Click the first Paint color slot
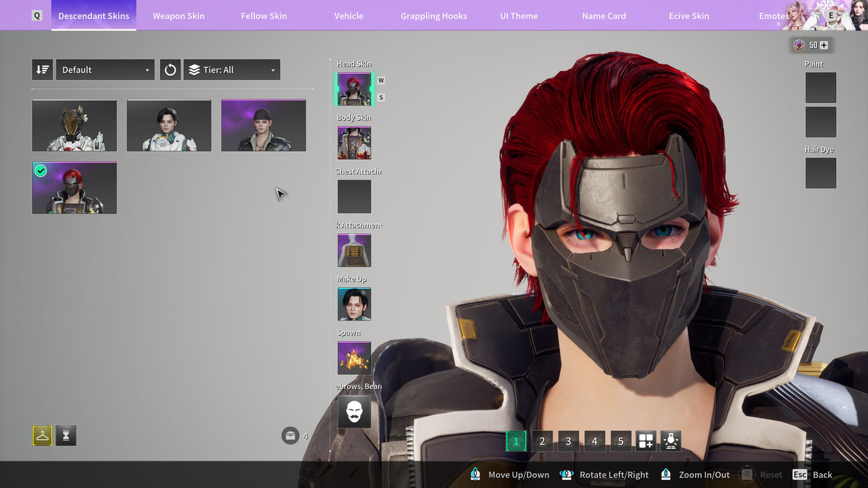This screenshot has width=868, height=488. [821, 87]
